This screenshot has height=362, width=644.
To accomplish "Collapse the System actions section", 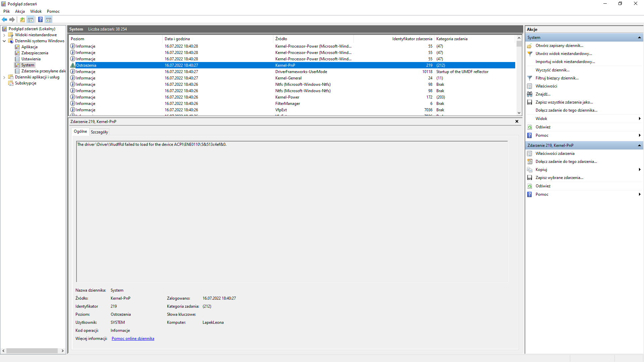I will tap(639, 38).
